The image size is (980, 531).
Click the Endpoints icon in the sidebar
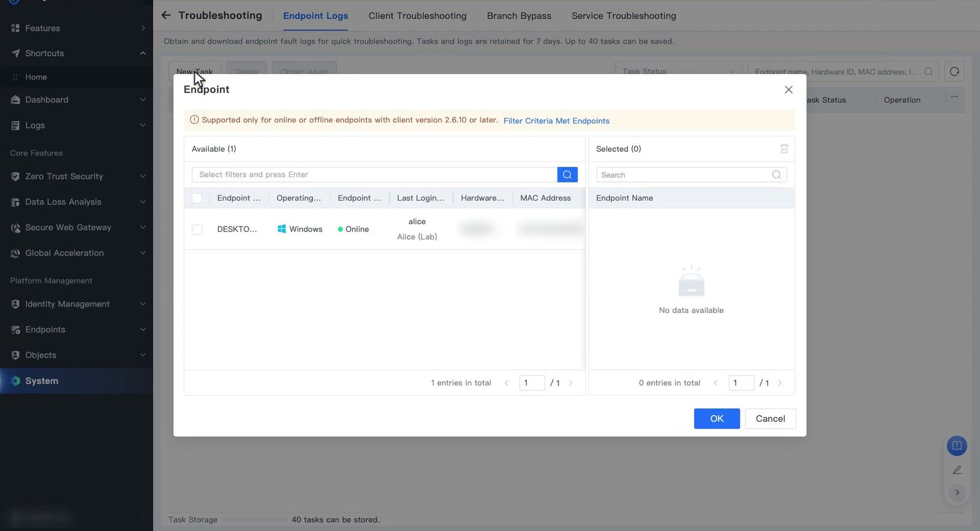coord(15,330)
